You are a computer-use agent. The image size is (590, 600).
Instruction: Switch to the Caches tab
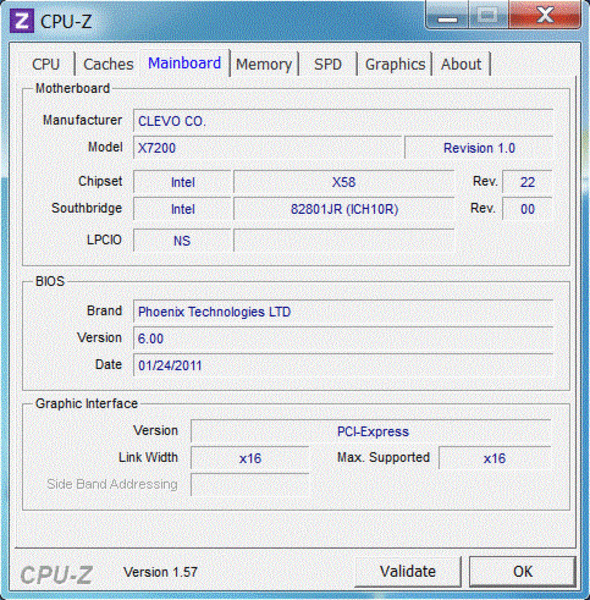click(108, 64)
